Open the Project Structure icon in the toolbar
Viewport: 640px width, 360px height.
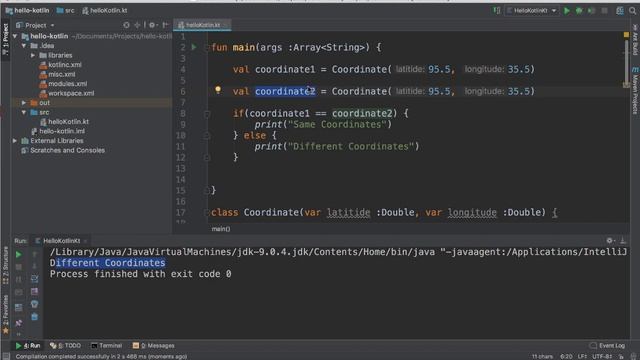pos(620,11)
